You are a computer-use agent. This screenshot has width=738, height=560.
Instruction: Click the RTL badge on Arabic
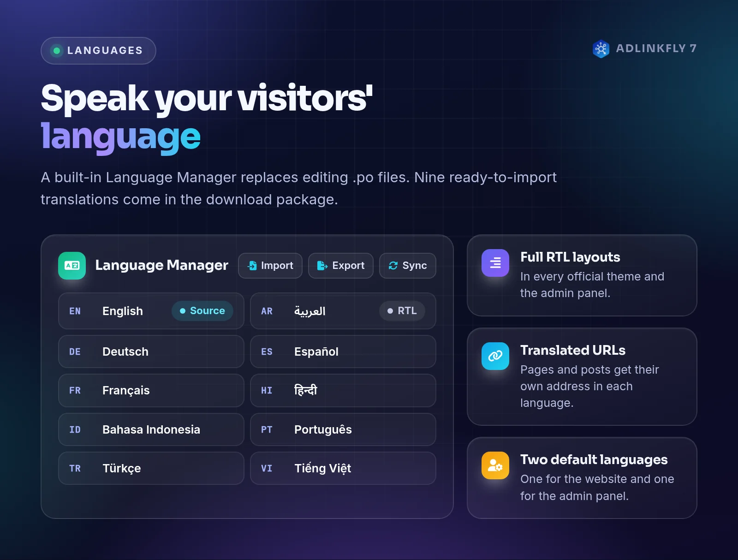pos(402,311)
